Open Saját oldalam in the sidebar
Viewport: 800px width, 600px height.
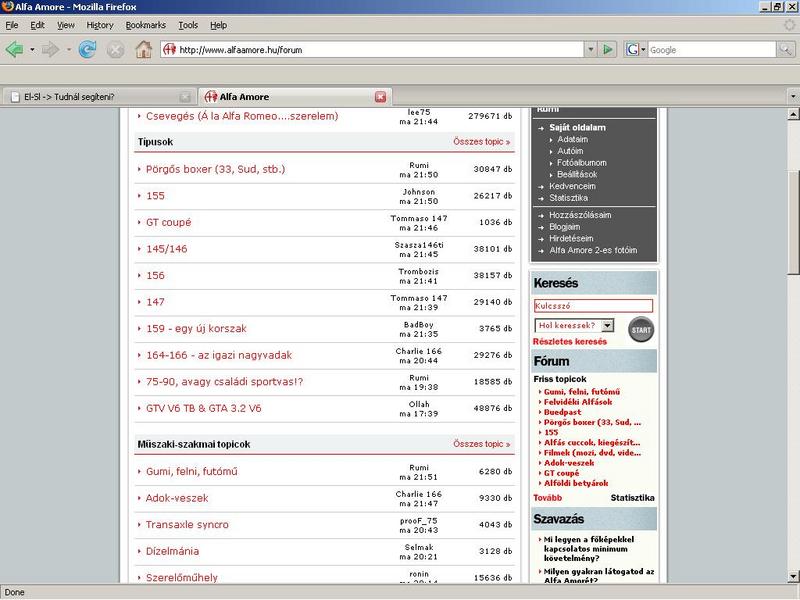point(577,128)
